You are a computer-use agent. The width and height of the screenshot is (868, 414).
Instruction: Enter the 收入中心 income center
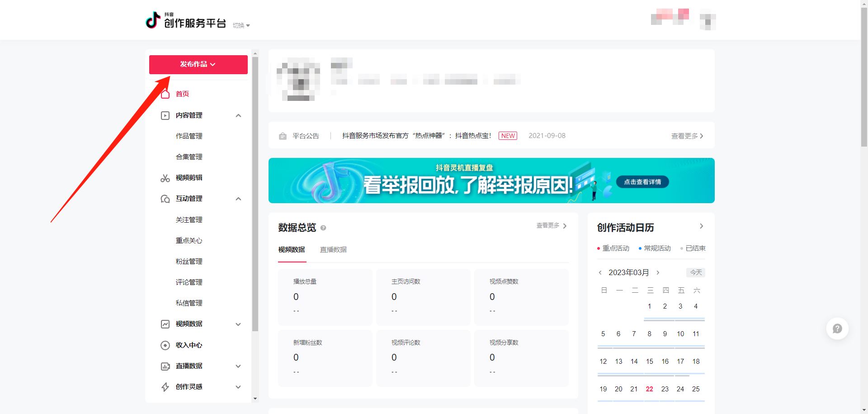(x=189, y=345)
